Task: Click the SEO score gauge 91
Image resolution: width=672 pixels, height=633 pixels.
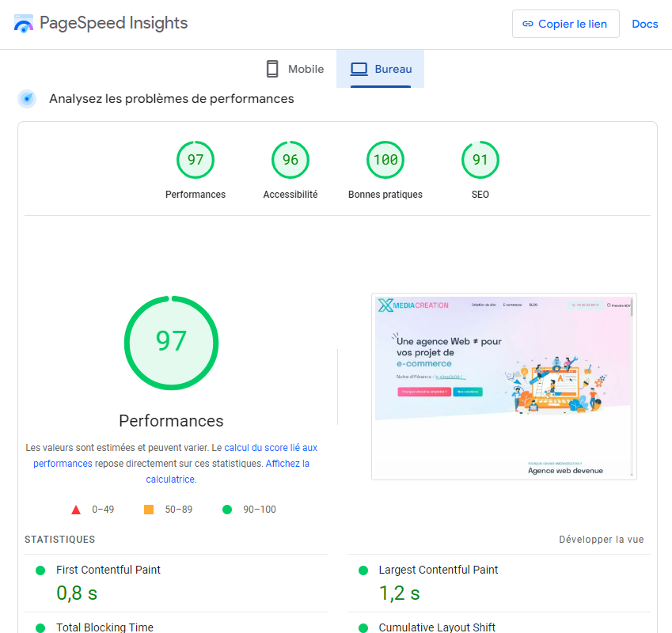Action: (x=480, y=161)
